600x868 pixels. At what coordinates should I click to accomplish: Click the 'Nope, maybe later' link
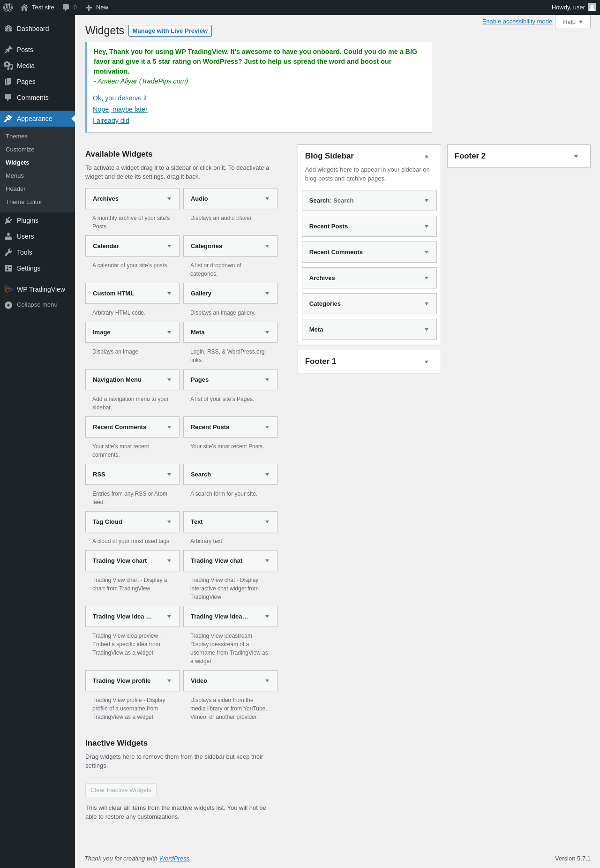tap(120, 109)
